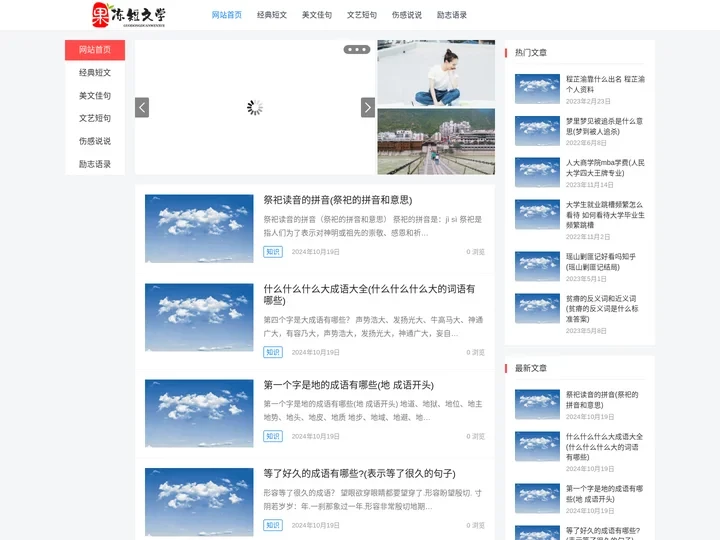Click cloud thumbnail of 等了好久的成语 main article
Viewport: 720px width, 540px height.
[199, 502]
